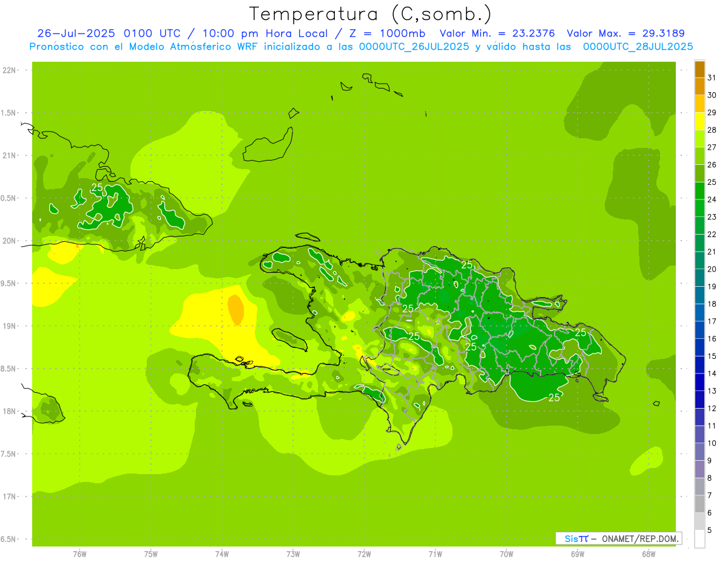Click the 72W longitude axis label
The width and height of the screenshot is (728, 562).
click(x=364, y=554)
